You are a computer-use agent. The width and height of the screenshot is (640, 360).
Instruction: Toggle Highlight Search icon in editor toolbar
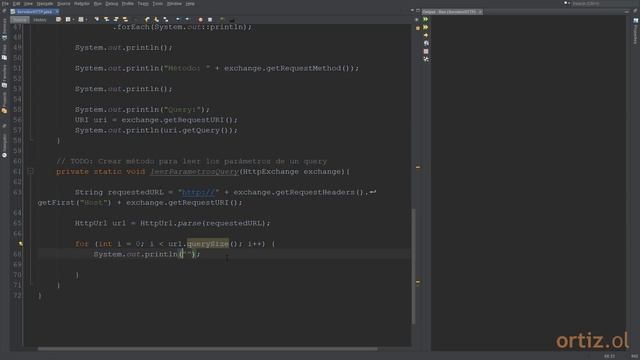click(125, 19)
